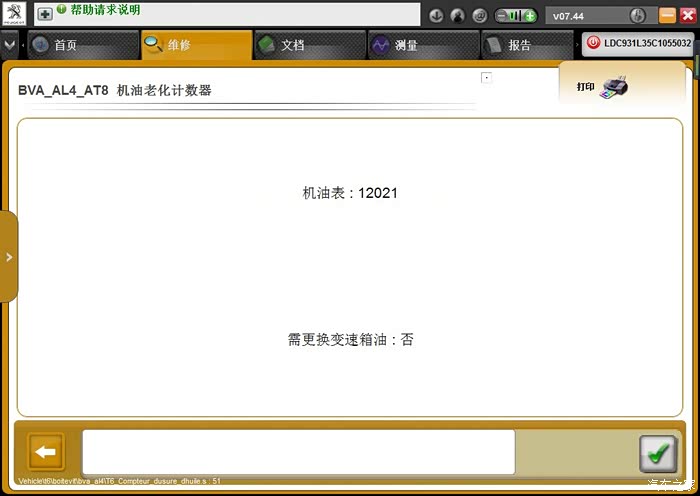Click the user profile icon in top bar

(x=457, y=16)
